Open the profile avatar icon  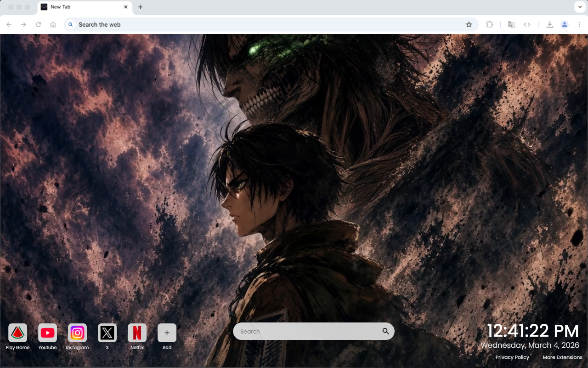565,24
